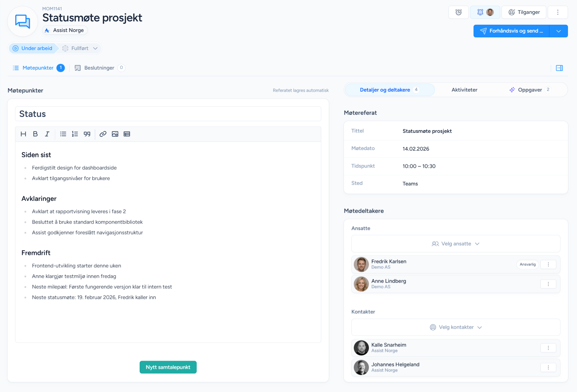Image resolution: width=577 pixels, height=392 pixels.
Task: Toggle the side panel layout icon
Action: point(559,68)
